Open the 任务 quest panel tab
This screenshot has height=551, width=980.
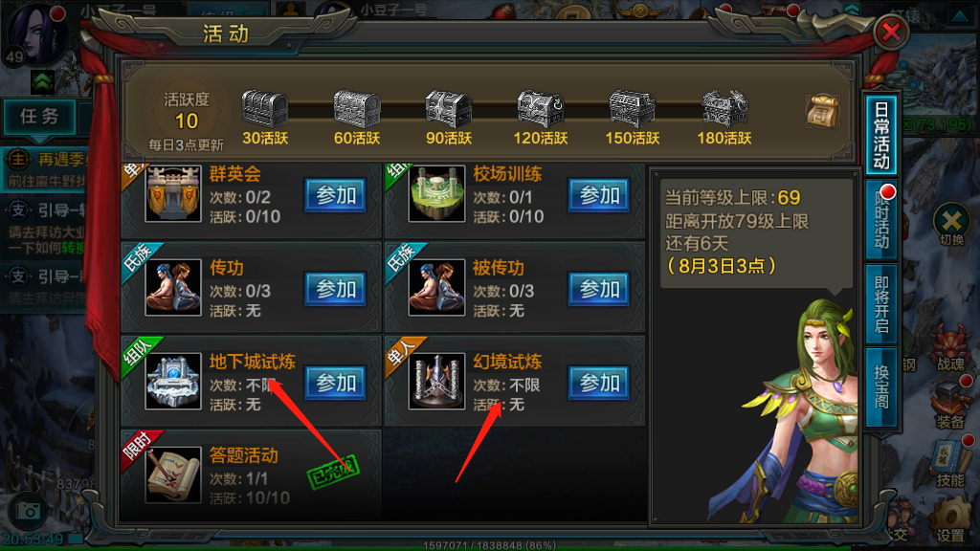39,116
